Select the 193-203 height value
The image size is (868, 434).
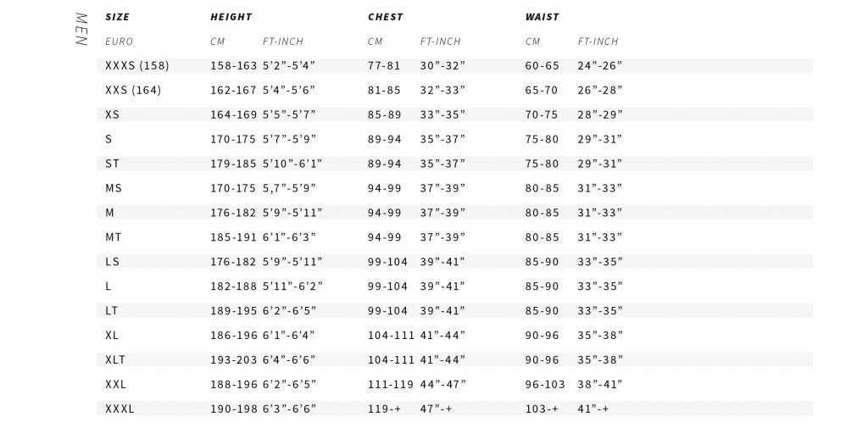233,360
